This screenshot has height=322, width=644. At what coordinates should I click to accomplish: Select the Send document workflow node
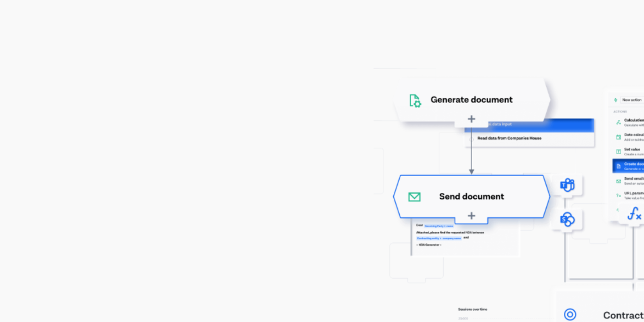[x=471, y=197]
